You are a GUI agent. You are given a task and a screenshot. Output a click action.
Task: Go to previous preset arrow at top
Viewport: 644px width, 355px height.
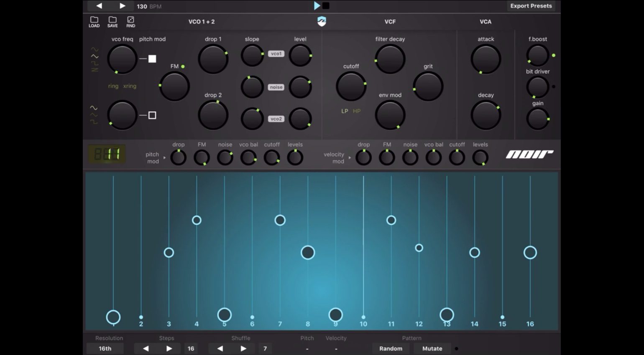pyautogui.click(x=99, y=6)
